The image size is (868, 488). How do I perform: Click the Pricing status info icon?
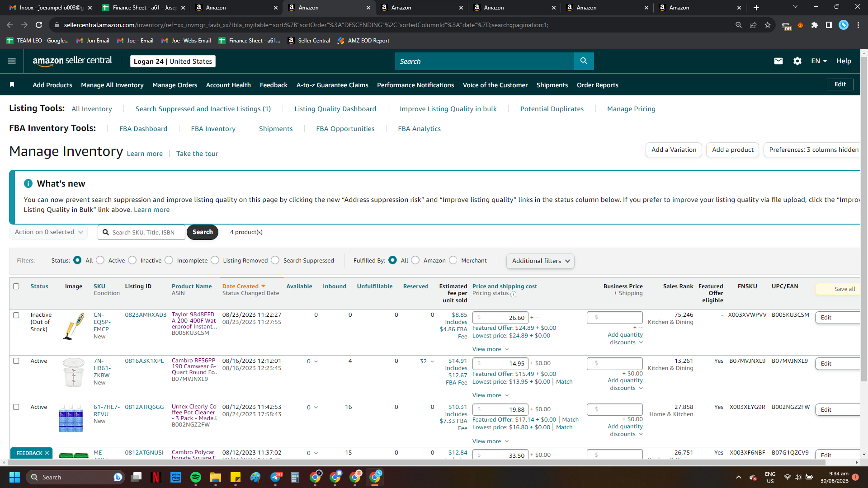pyautogui.click(x=514, y=294)
